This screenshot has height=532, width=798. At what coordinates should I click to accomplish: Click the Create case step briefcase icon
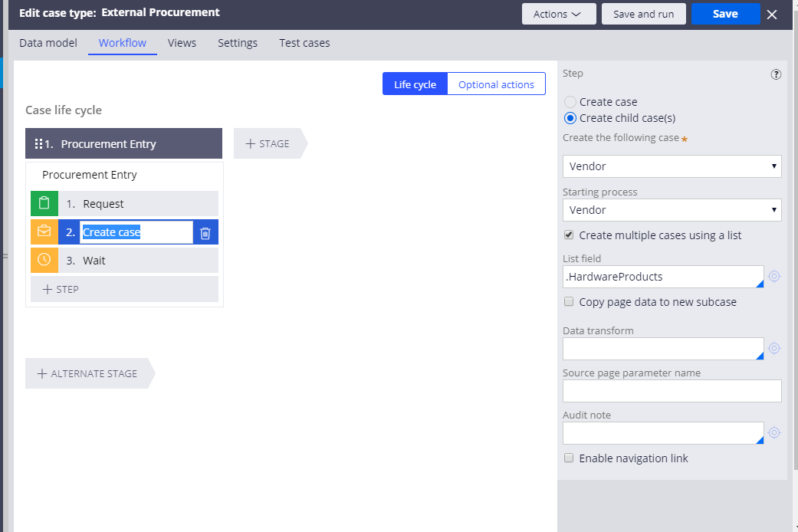pyautogui.click(x=44, y=232)
